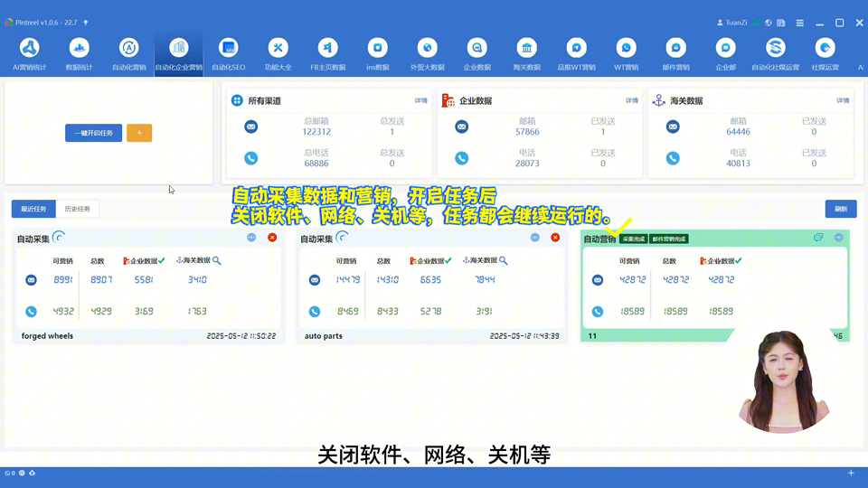Click timestamp 2025-05-12 11:43:39
Screen dimensions: 868x488
point(524,336)
